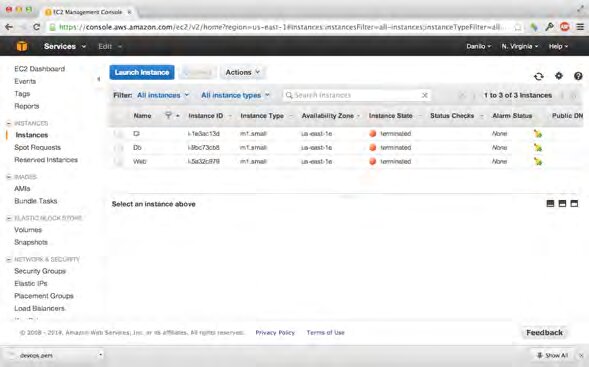Click the Launch Instance button

point(142,72)
